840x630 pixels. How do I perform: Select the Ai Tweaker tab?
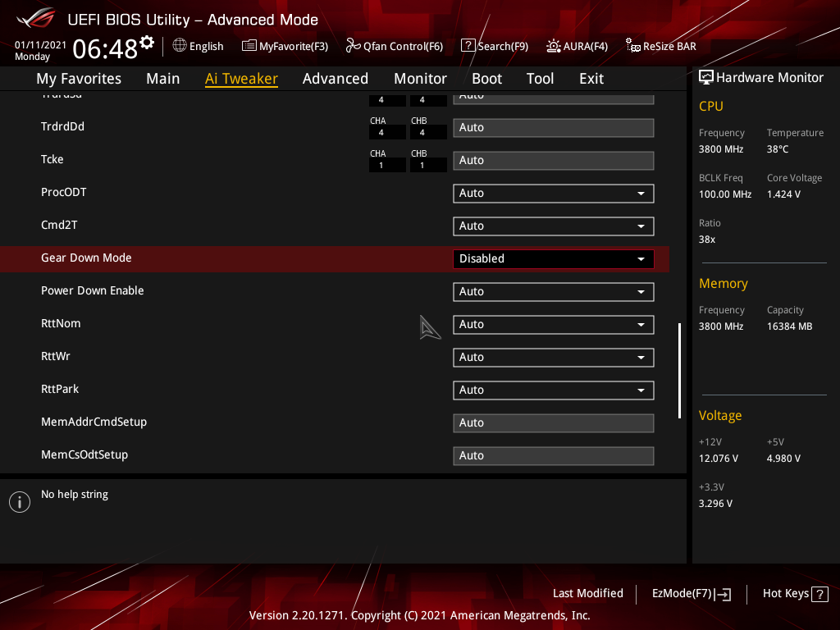(241, 79)
